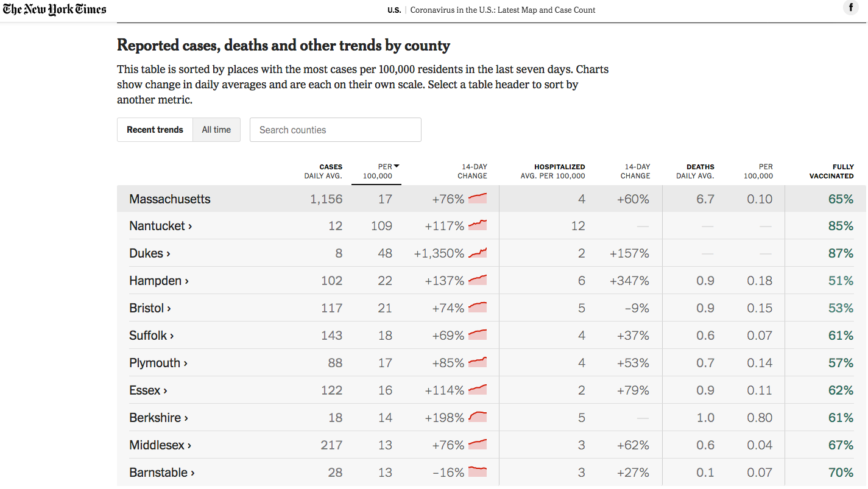Click the Barnstable cases trend sparkline
Image resolution: width=868 pixels, height=489 pixels.
click(478, 472)
